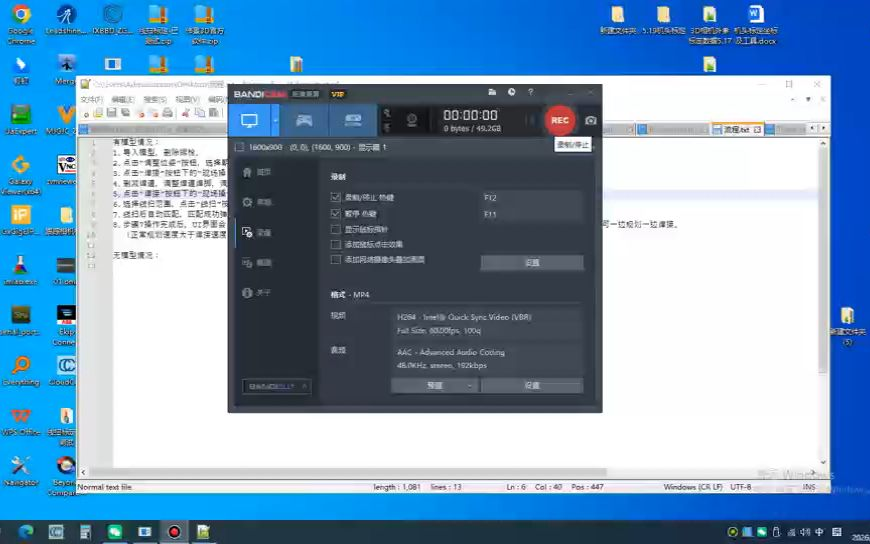Click Notepad++ Open file toolbar icon
The width and height of the screenshot is (870, 544).
pyautogui.click(x=98, y=113)
